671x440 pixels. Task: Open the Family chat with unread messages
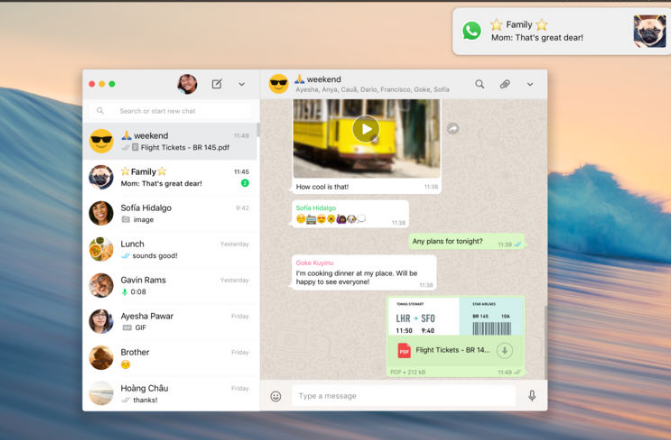(171, 178)
